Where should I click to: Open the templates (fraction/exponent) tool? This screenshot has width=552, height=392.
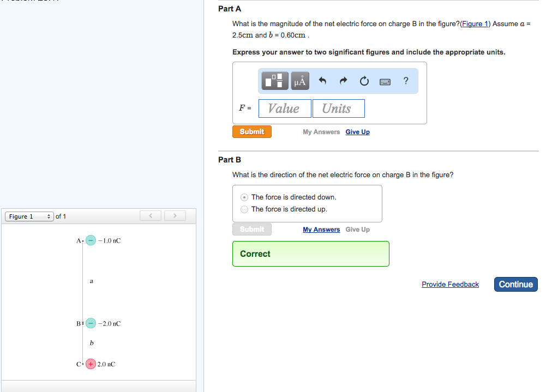275,81
